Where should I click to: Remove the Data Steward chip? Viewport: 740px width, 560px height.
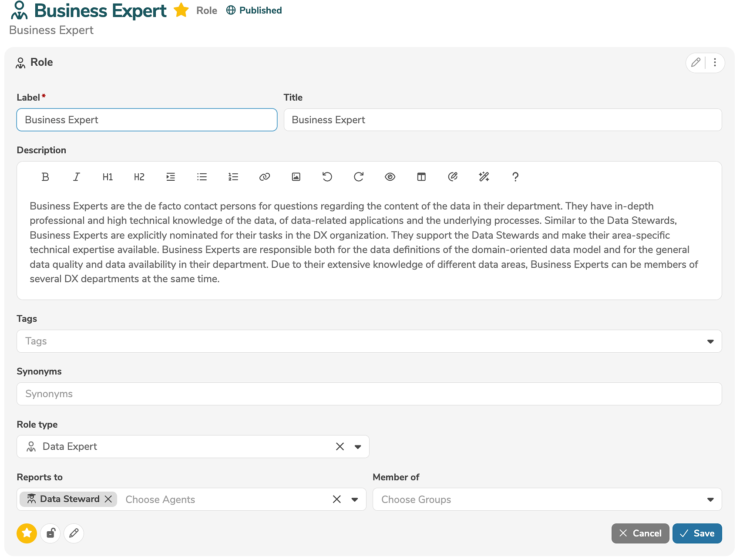coord(108,499)
